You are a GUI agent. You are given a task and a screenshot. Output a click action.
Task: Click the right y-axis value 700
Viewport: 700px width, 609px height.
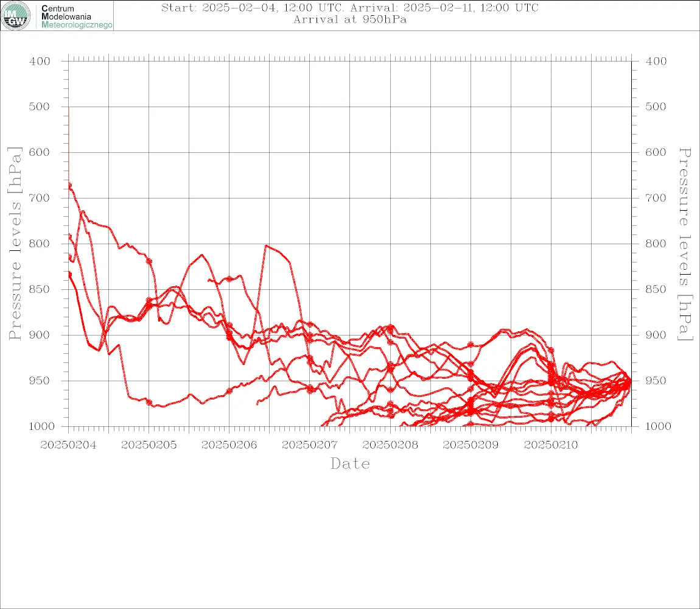pos(656,198)
